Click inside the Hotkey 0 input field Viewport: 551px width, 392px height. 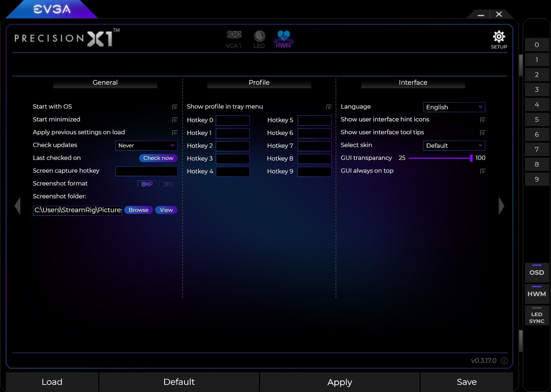pos(233,120)
